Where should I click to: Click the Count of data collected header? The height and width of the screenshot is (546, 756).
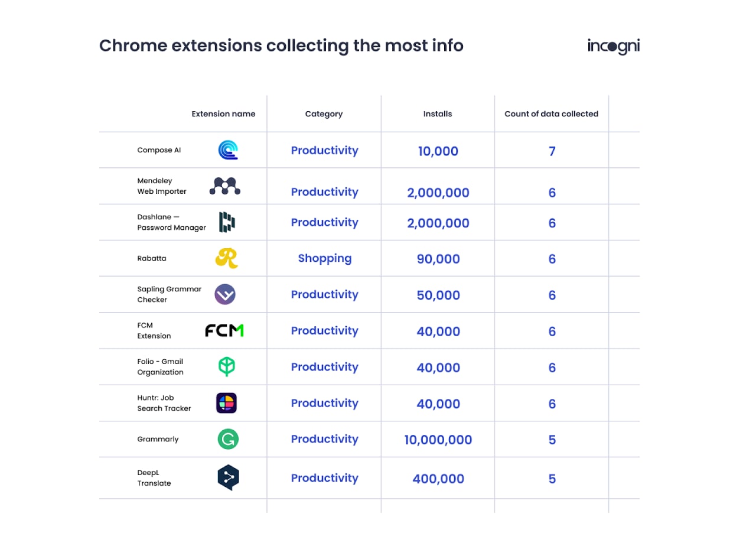click(551, 114)
